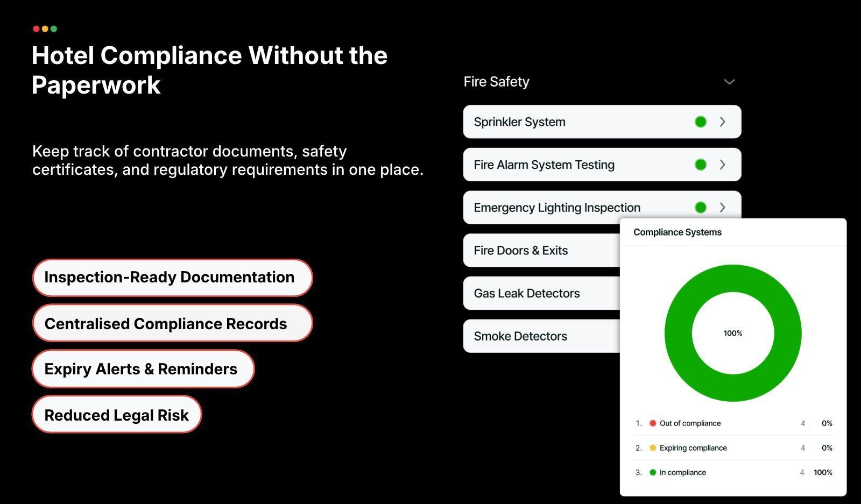Viewport: 861px width, 504px height.
Task: Click the 0% value in Out of compliance row
Action: (x=827, y=423)
